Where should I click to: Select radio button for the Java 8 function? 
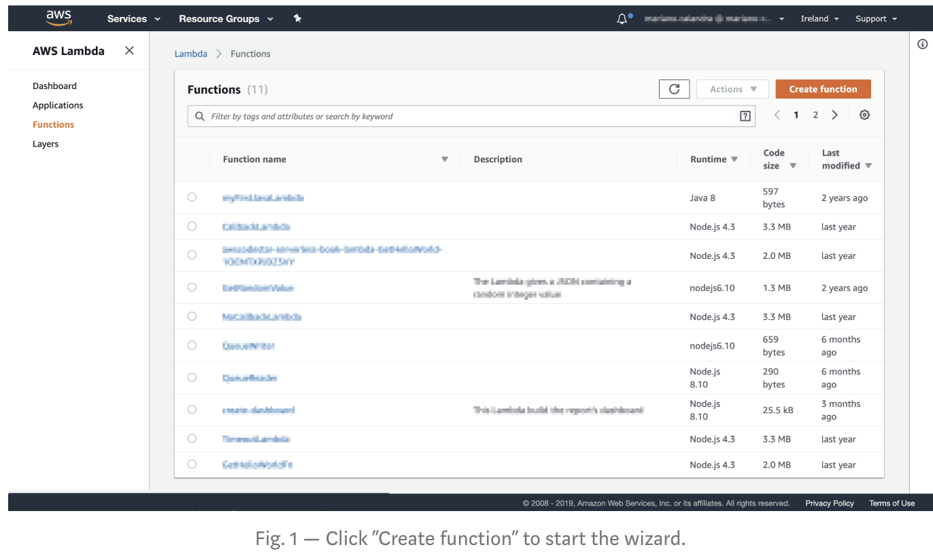[192, 197]
